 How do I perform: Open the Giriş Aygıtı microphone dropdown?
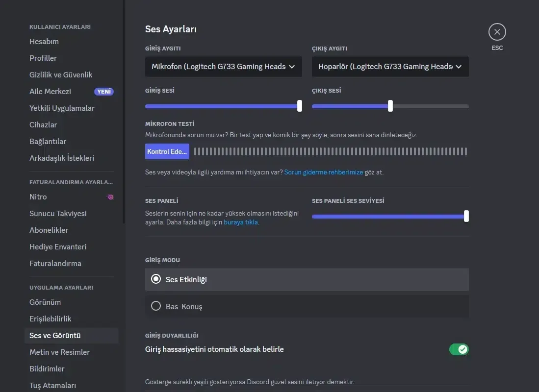224,67
